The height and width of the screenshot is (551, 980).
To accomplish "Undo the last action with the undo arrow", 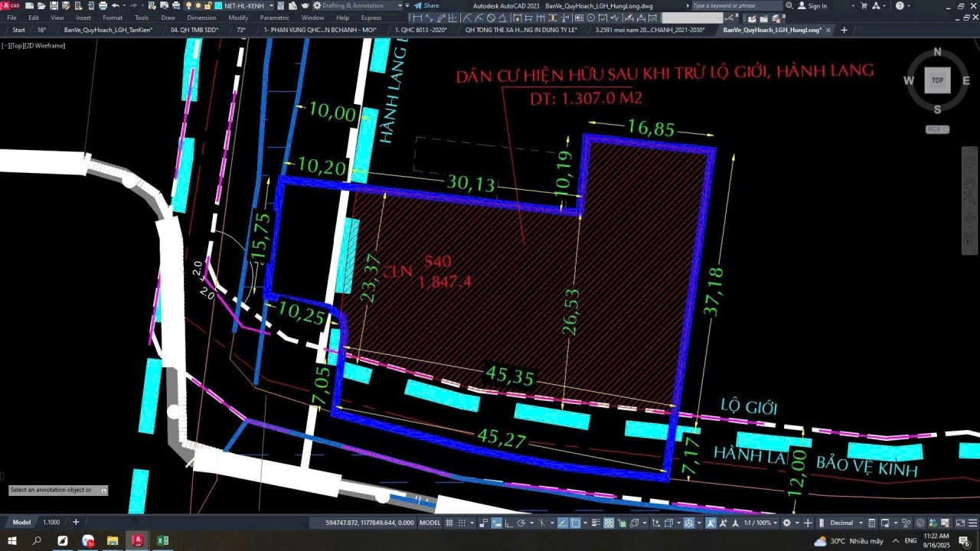I will click(x=115, y=5).
